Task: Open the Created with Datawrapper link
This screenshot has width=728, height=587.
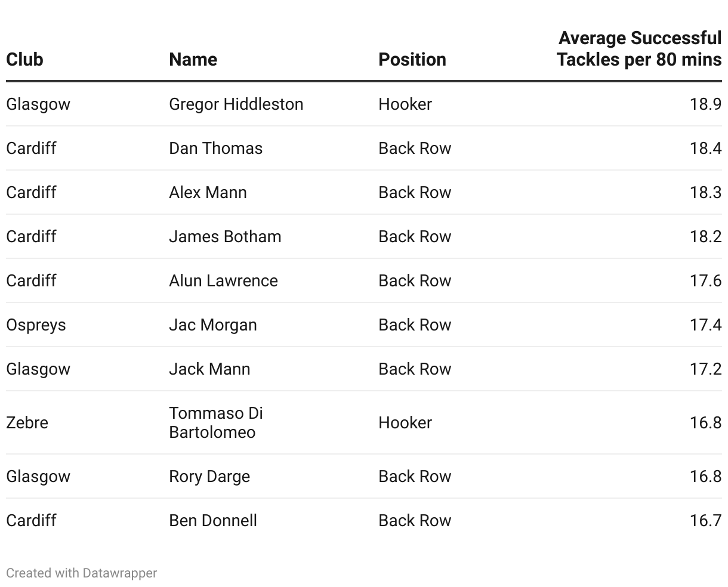Action: point(81,573)
